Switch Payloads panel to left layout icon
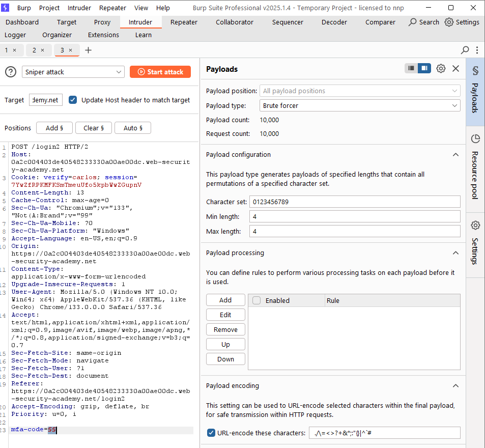 (411, 68)
